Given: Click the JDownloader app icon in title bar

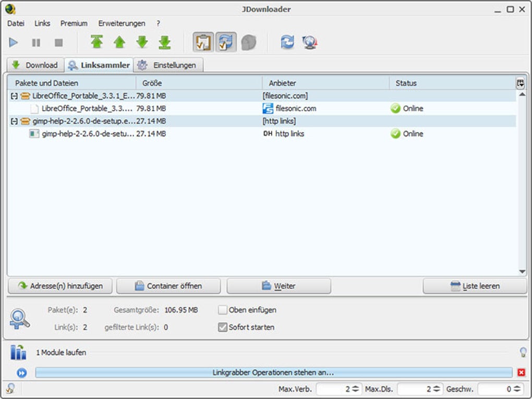Looking at the screenshot, I should click(x=10, y=9).
